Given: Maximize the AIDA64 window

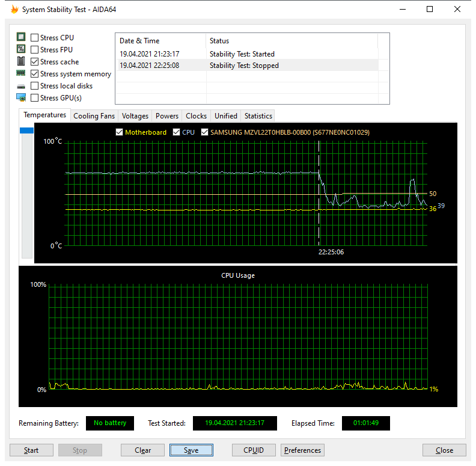Looking at the screenshot, I should coord(430,10).
